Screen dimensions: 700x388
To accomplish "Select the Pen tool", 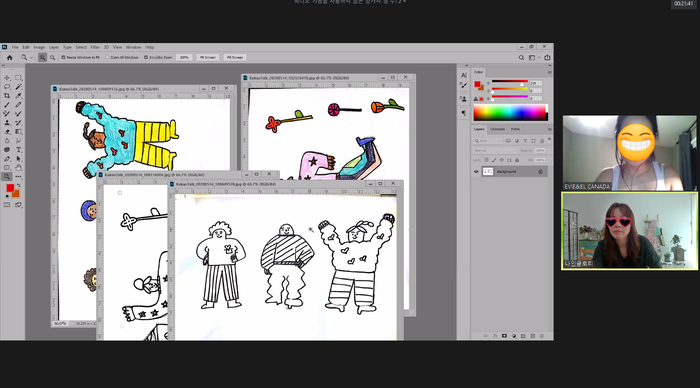I will [7, 159].
